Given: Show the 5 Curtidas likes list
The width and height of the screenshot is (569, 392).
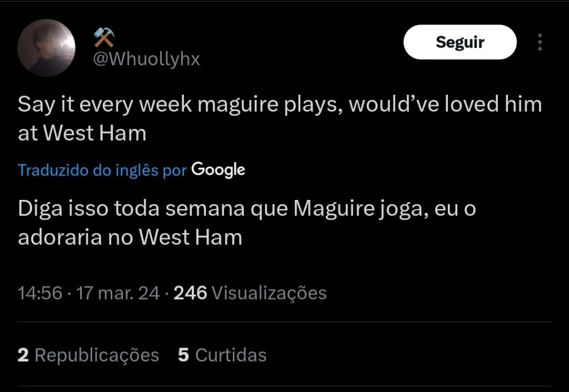Looking at the screenshot, I should point(222,355).
